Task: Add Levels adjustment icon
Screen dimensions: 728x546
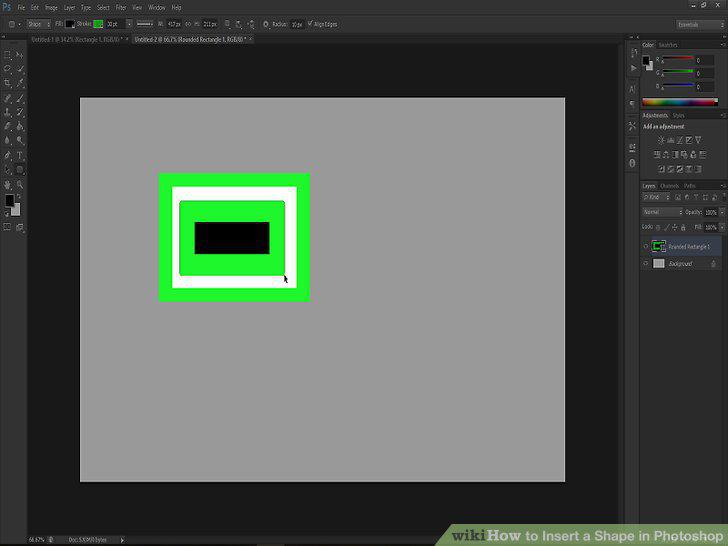Action: coord(670,140)
